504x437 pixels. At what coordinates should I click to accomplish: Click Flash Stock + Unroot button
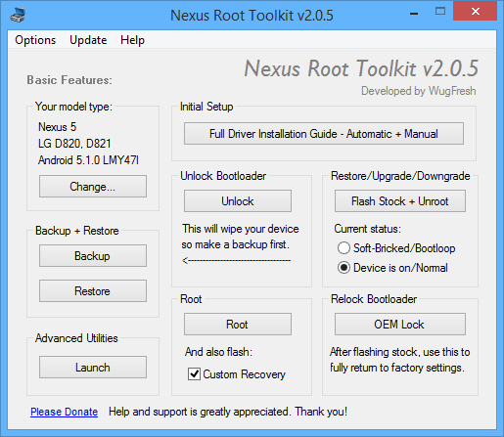[x=400, y=201]
